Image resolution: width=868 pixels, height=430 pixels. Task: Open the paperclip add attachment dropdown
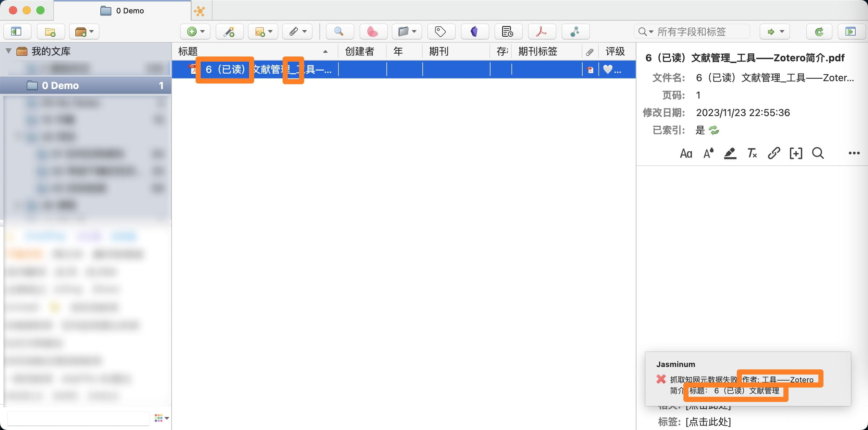click(297, 32)
